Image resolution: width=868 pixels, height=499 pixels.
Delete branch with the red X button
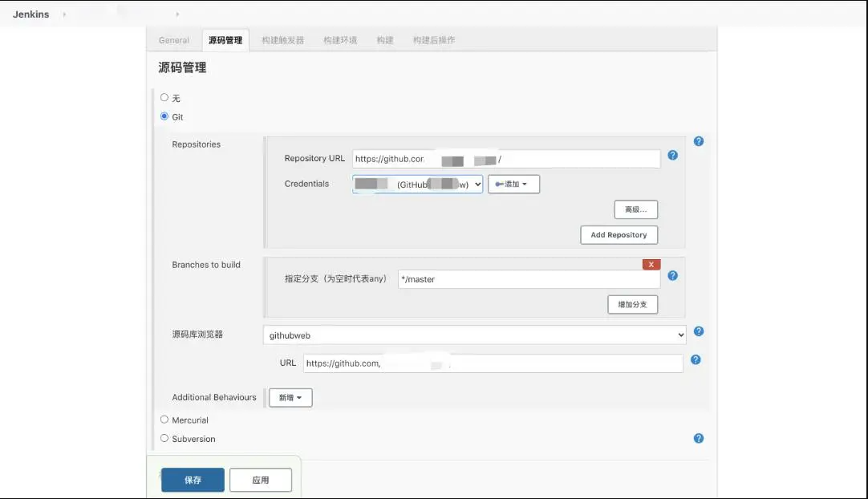pyautogui.click(x=651, y=264)
